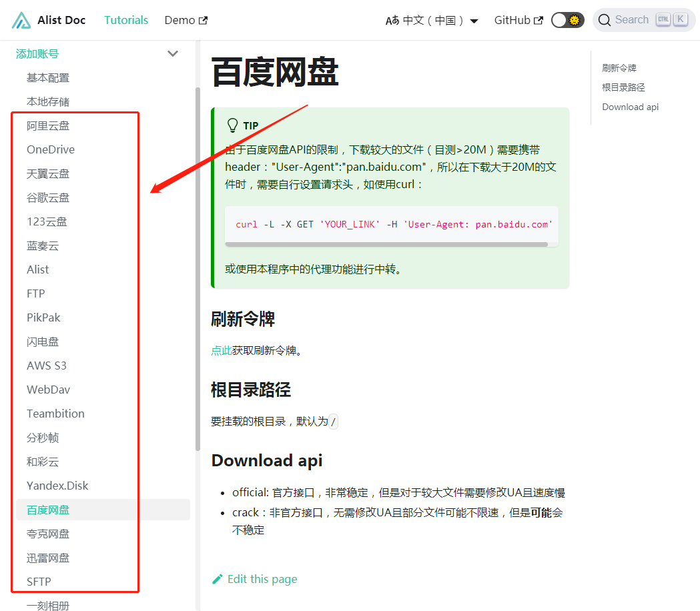Click the 'crack：非官方接口' bullet
The height and width of the screenshot is (611, 700).
(x=397, y=522)
